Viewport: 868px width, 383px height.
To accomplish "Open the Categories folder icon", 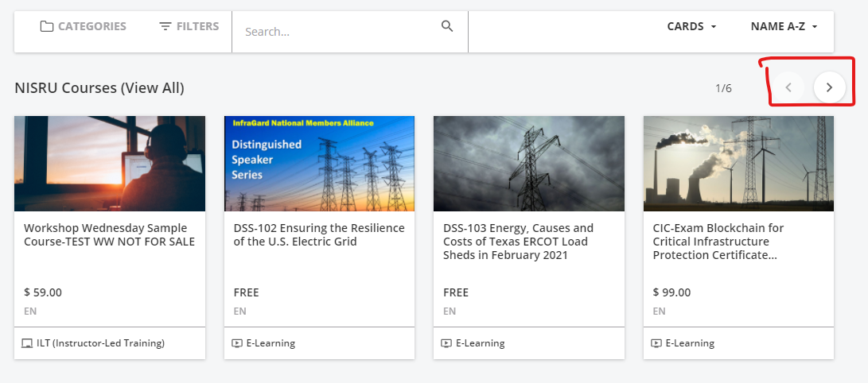I will [x=47, y=26].
